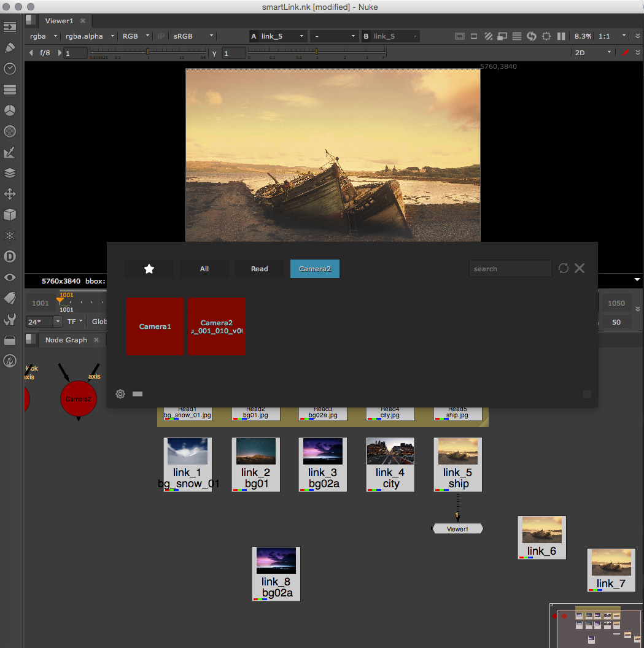Open the Draw nodes toolbar menu
The height and width of the screenshot is (648, 644).
click(x=10, y=48)
